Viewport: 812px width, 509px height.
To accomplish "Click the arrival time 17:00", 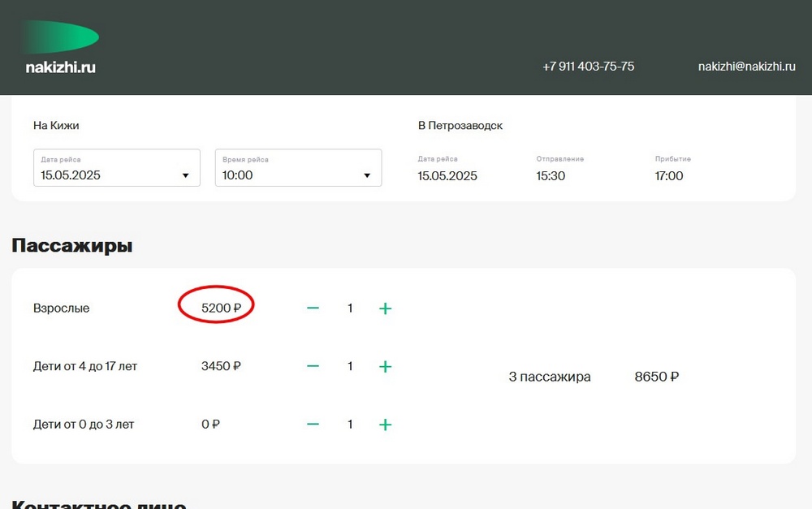I will coord(669,175).
